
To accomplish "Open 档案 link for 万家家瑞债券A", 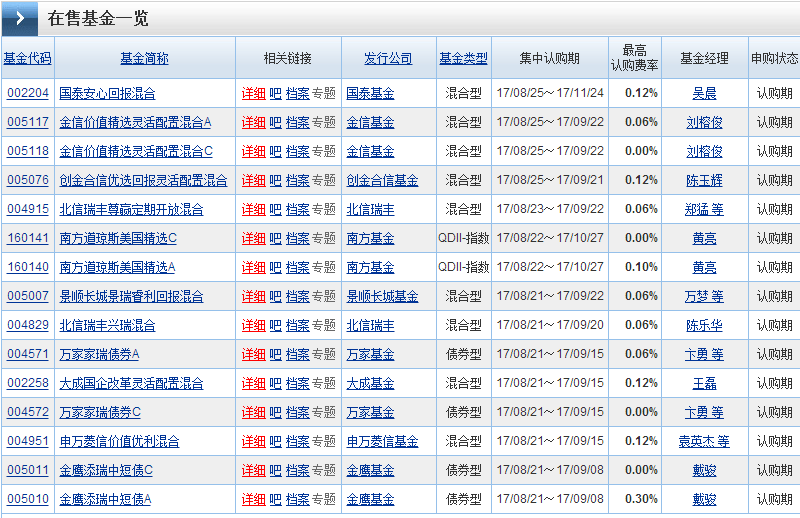I will (x=297, y=354).
